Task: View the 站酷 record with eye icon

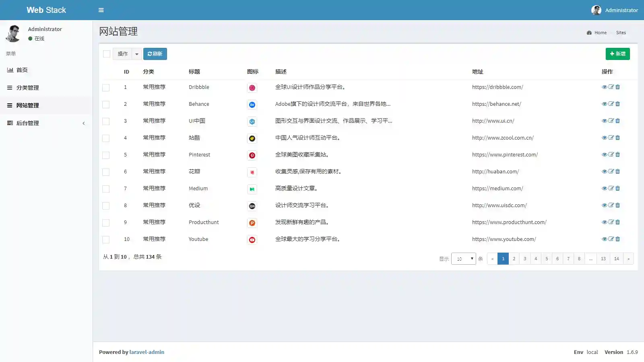Action: coord(604,138)
